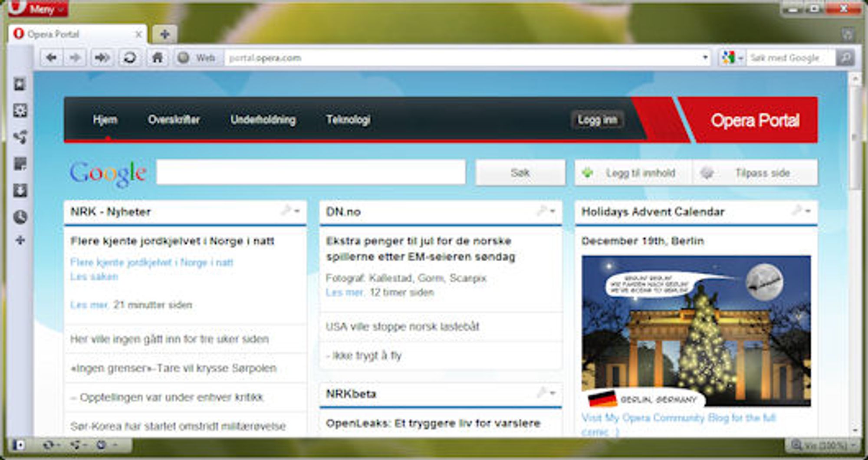The image size is (868, 460).
Task: Click Tilpass side button
Action: [755, 173]
